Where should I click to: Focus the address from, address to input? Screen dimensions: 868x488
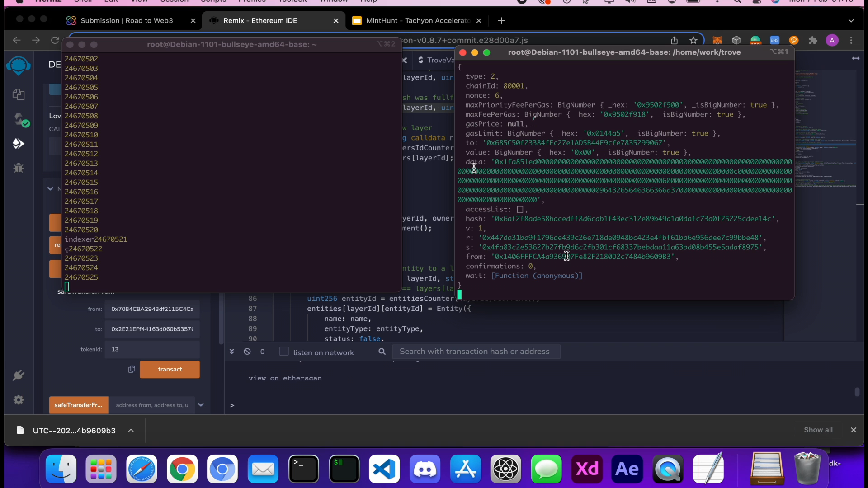click(x=152, y=405)
